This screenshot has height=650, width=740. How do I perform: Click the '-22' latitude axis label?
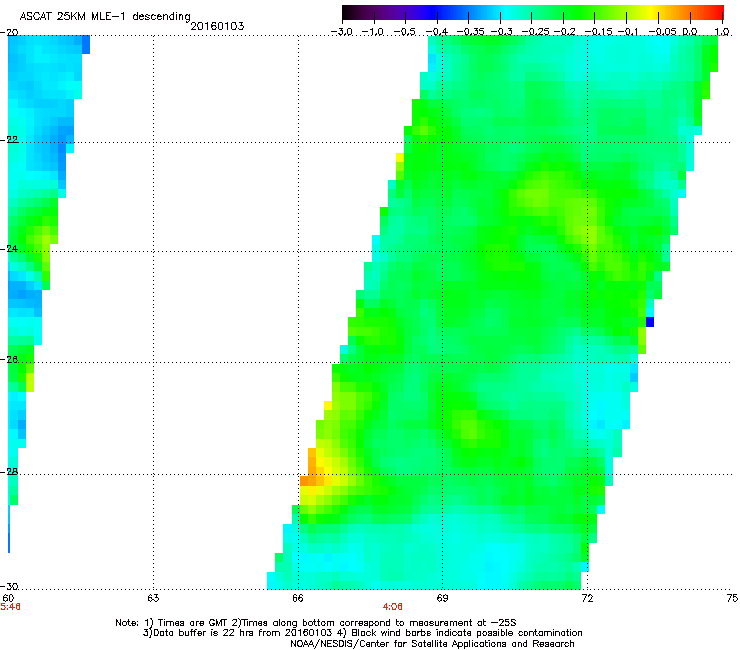click(9, 140)
